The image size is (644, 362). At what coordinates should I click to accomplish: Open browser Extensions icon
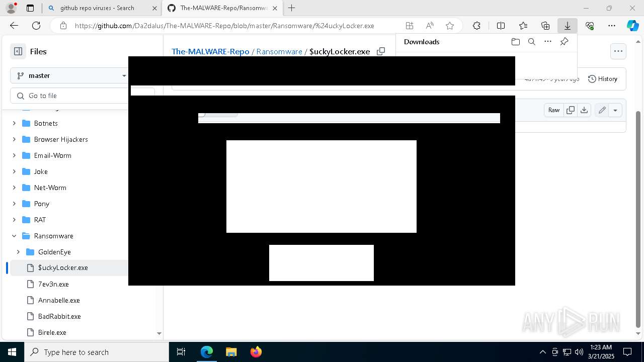click(476, 26)
